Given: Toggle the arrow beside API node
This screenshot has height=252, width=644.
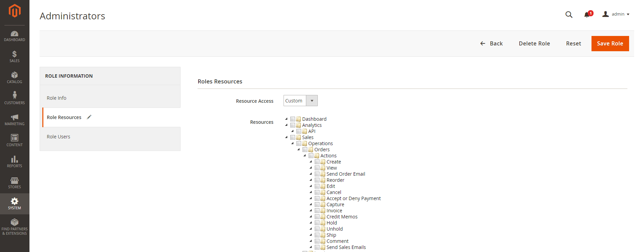Looking at the screenshot, I should [293, 131].
